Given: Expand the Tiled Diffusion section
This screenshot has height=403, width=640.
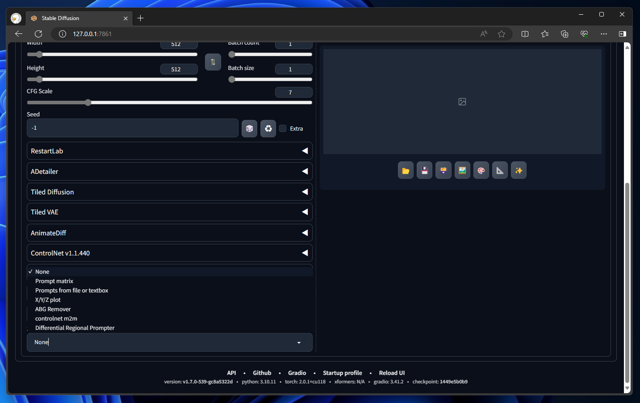Looking at the screenshot, I should coord(169,192).
